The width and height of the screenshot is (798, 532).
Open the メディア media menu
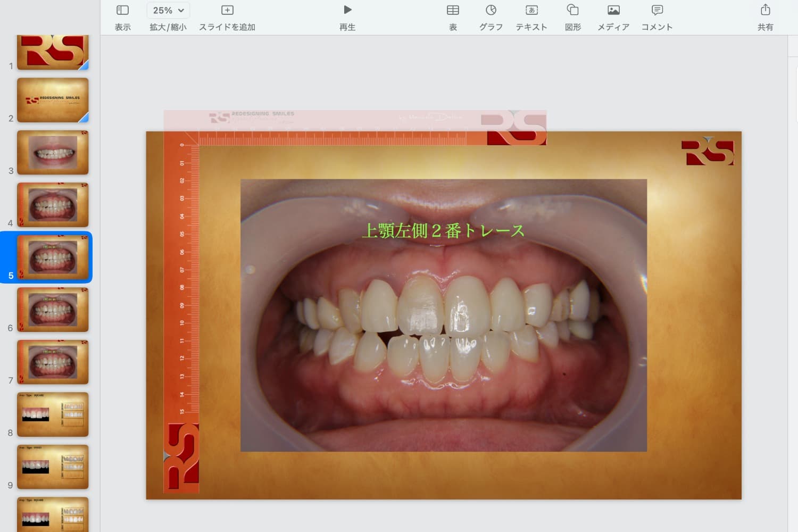(613, 10)
